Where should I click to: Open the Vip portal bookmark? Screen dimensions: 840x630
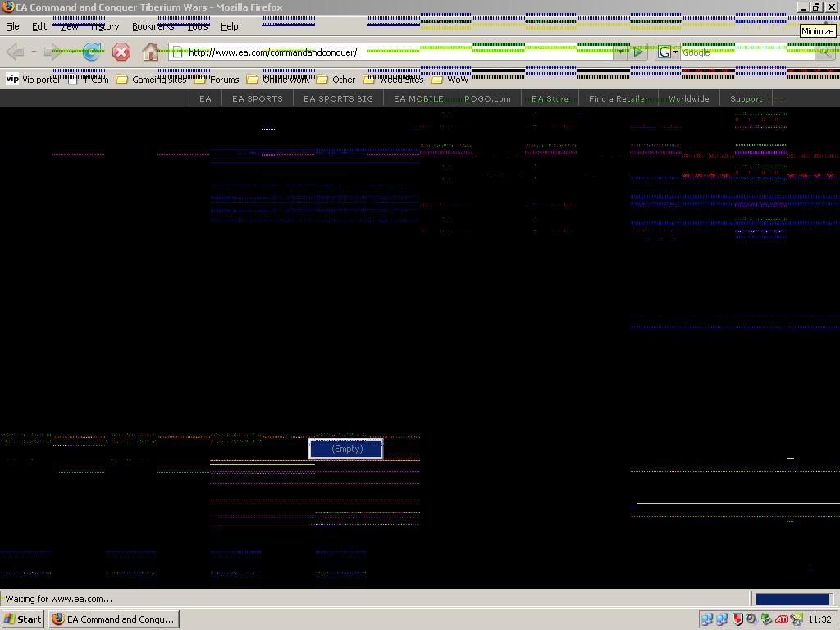tap(33, 80)
